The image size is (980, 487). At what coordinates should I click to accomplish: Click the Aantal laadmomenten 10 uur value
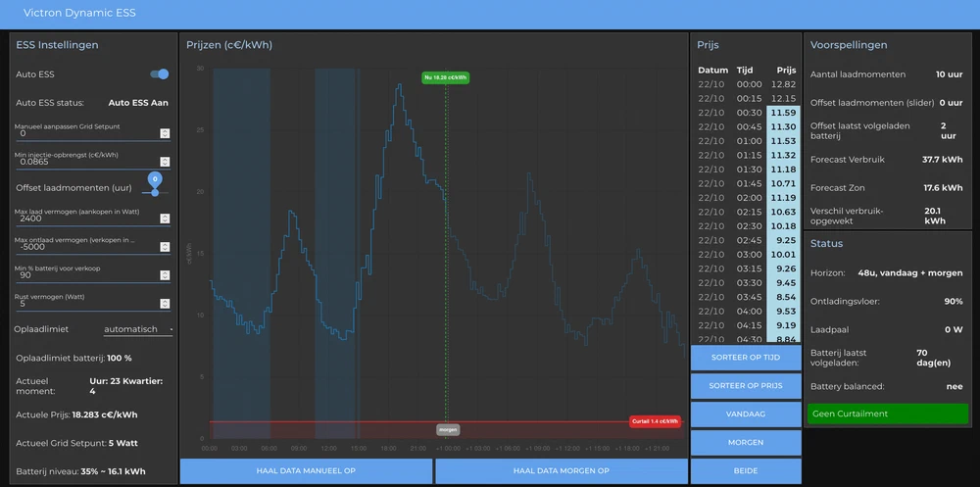click(949, 74)
